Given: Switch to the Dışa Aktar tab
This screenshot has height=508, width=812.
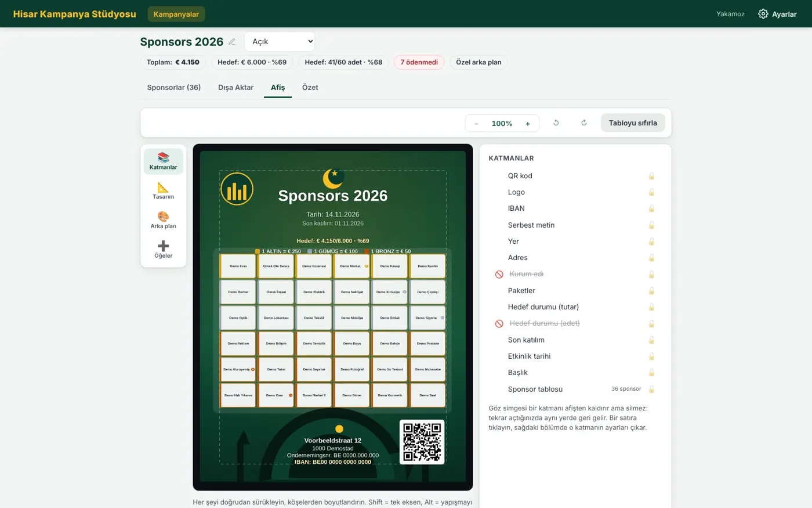Looking at the screenshot, I should tap(235, 87).
